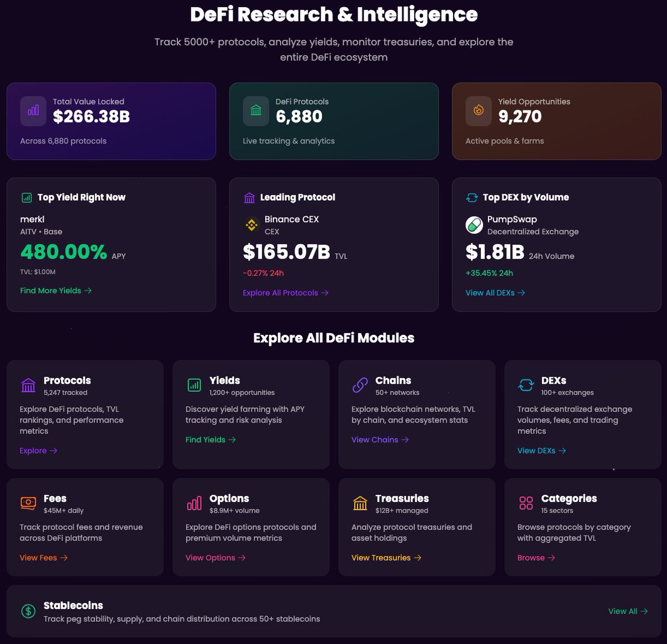Click the Find Yields link
The height and width of the screenshot is (644, 667).
coord(211,439)
